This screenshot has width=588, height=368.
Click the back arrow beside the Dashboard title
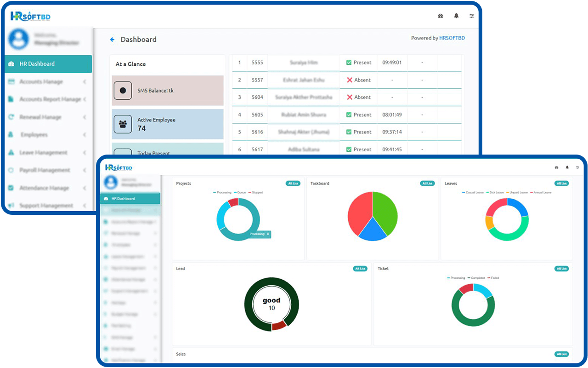pos(112,40)
